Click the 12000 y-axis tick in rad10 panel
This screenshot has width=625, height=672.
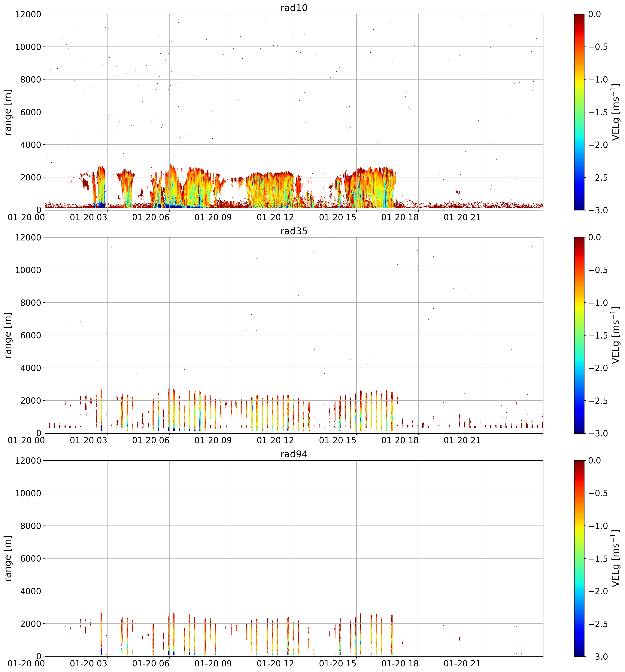point(28,14)
